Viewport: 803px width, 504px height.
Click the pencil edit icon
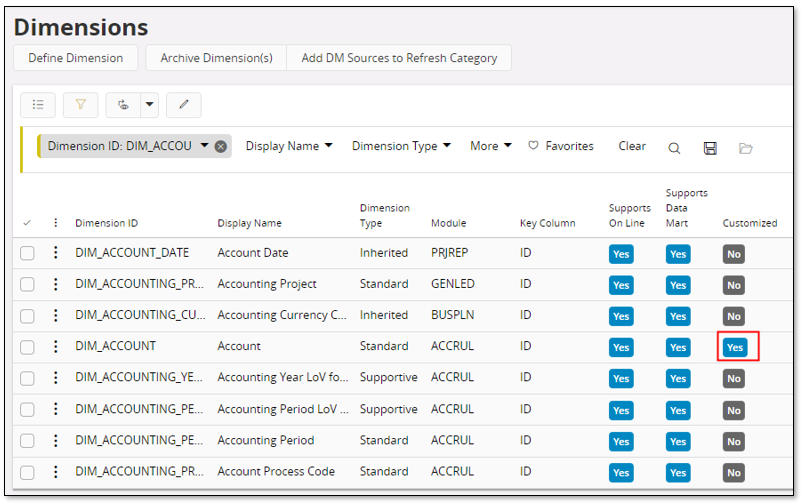(184, 104)
